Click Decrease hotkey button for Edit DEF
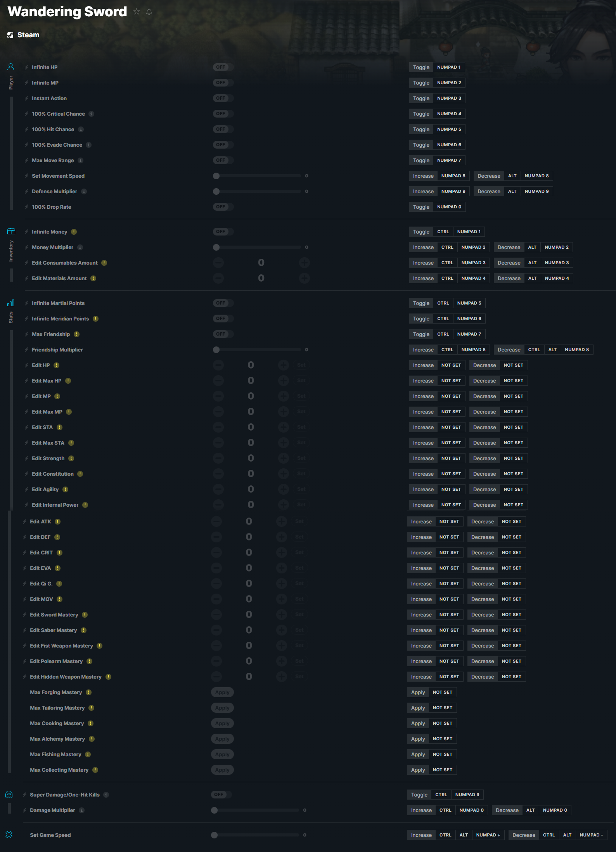616x852 pixels. pos(483,537)
